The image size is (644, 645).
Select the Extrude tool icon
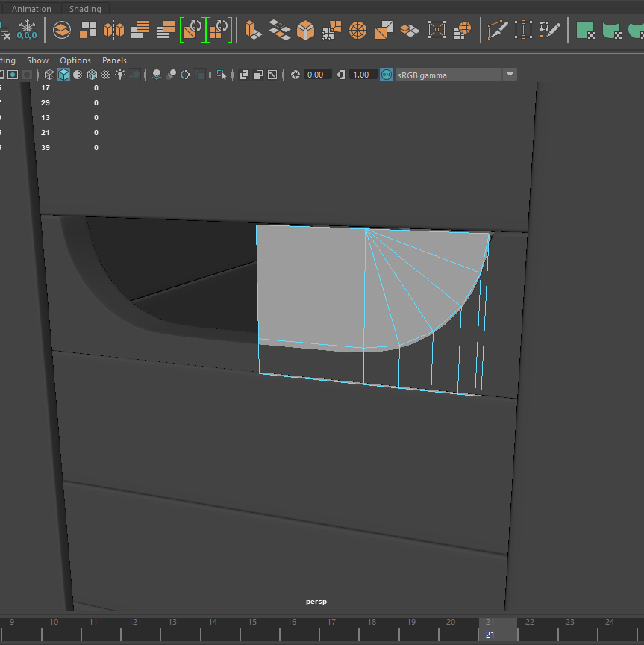(253, 30)
